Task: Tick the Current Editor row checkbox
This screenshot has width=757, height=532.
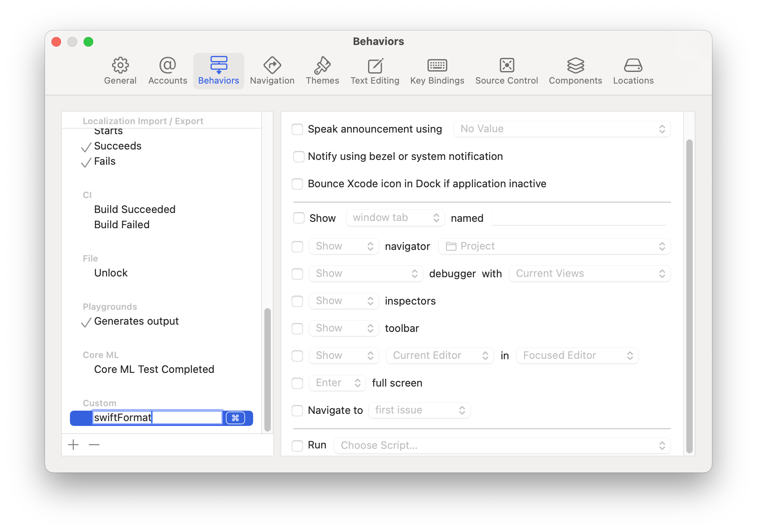Action: 297,356
